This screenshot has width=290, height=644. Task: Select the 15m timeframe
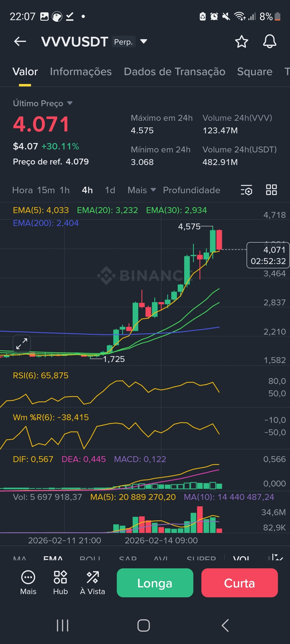coord(46,190)
